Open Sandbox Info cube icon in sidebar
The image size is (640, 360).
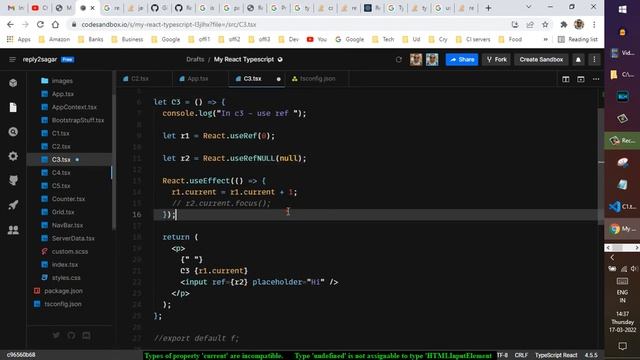coord(13,83)
